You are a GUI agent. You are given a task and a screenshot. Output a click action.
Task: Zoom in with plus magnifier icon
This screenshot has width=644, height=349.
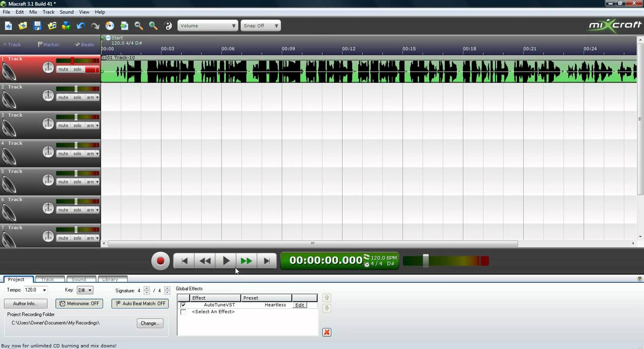tap(153, 26)
